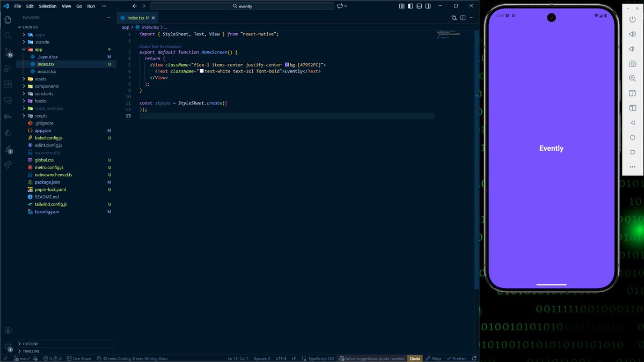
Task: Click the Qodo 'Test this function' code lens
Action: pos(160,47)
